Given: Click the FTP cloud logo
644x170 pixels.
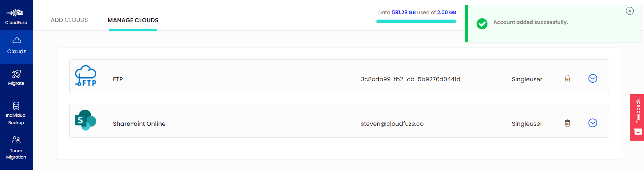Looking at the screenshot, I should (86, 76).
